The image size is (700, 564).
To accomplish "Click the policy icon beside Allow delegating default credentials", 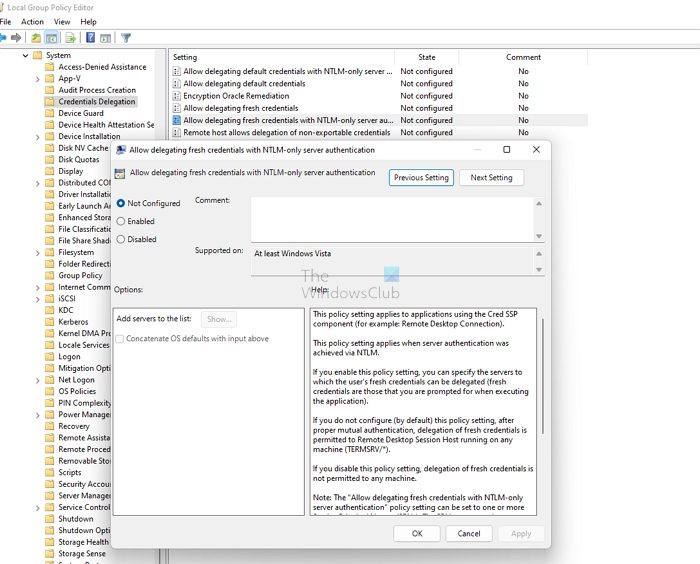I will pyautogui.click(x=177, y=84).
